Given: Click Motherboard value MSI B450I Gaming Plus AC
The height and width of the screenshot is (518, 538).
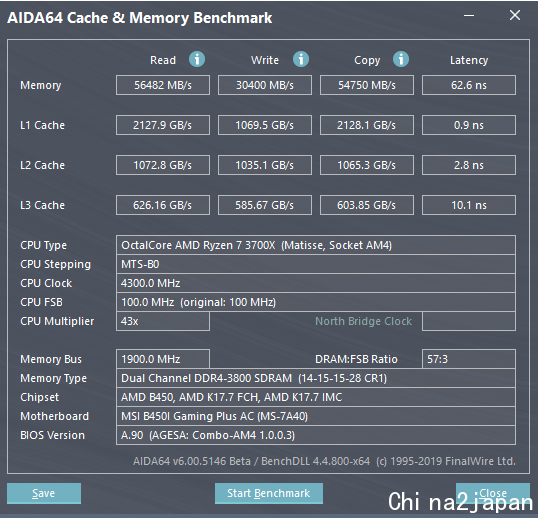Looking at the screenshot, I should [316, 416].
